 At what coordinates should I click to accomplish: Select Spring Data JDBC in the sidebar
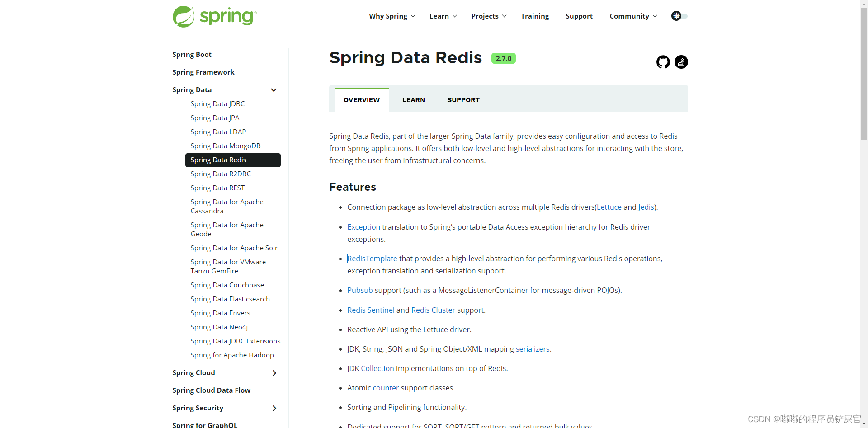217,104
